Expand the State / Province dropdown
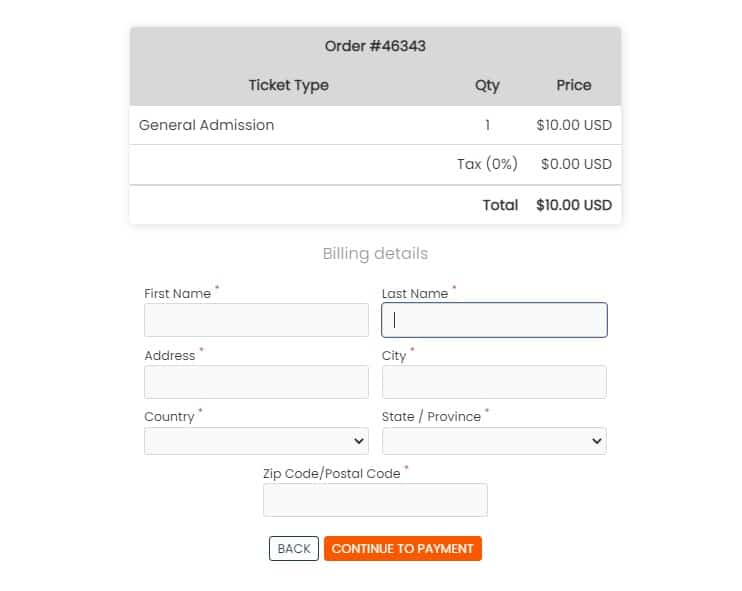 click(x=494, y=441)
